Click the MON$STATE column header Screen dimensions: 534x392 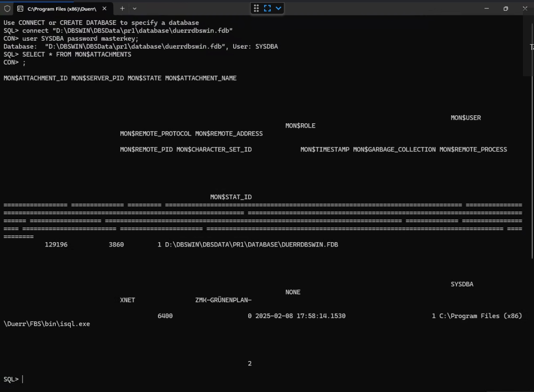click(x=145, y=78)
